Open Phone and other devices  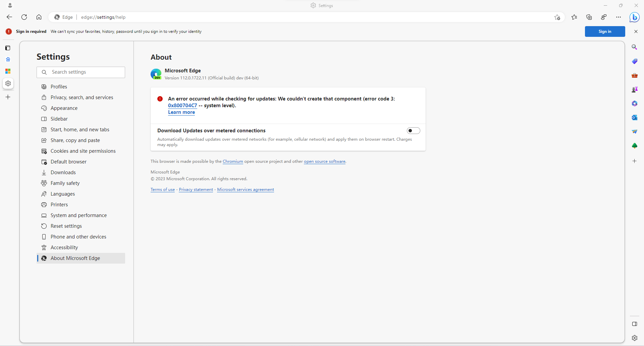click(81, 237)
